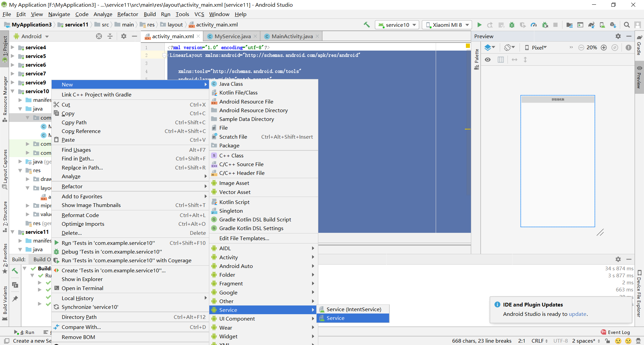Start debugging with the bug icon
This screenshot has height=345, width=644.
point(512,25)
